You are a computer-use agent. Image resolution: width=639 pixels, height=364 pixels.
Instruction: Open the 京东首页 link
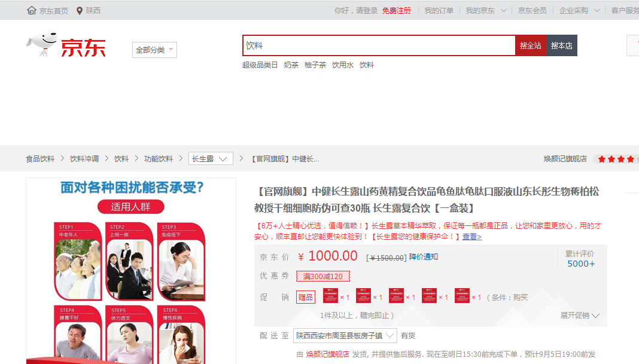pos(53,11)
